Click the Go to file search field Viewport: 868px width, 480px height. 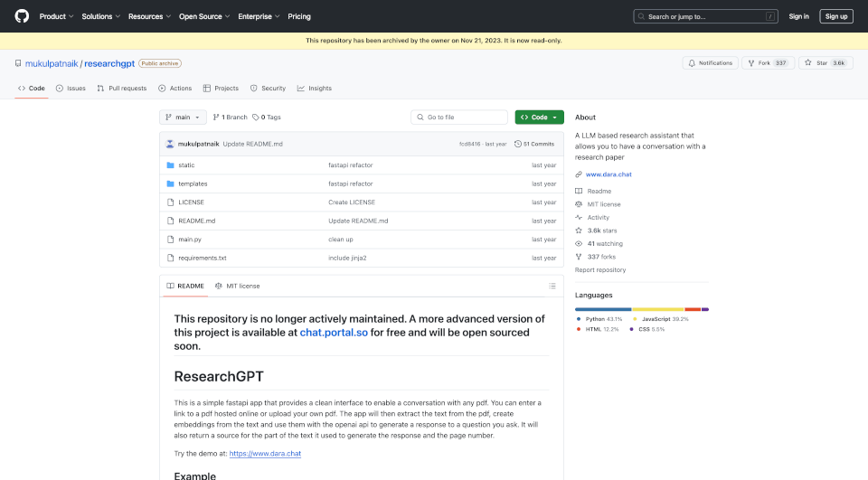coord(459,118)
